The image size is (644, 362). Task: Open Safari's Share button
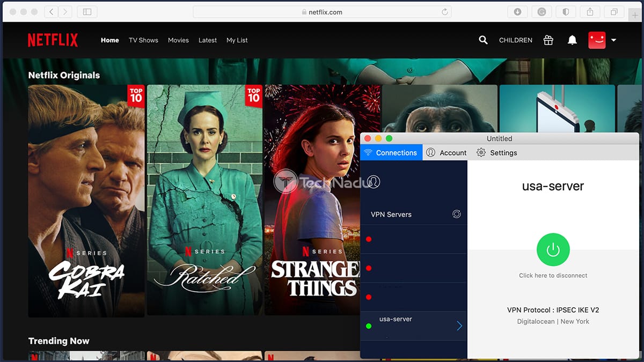[x=590, y=12]
